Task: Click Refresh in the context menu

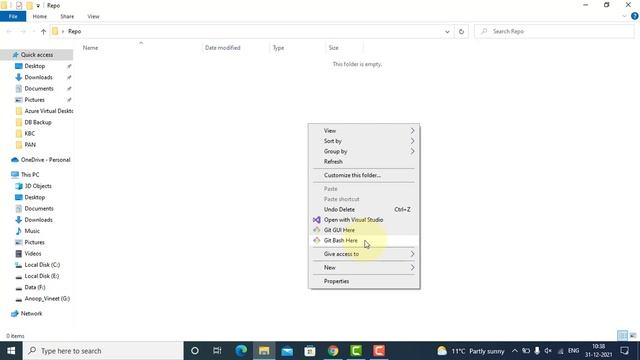Action: click(364, 162)
